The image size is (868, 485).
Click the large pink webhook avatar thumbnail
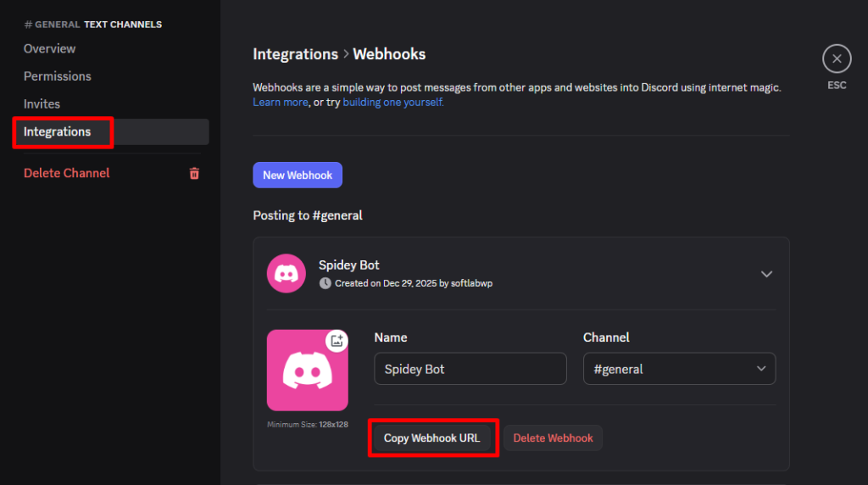coord(307,371)
